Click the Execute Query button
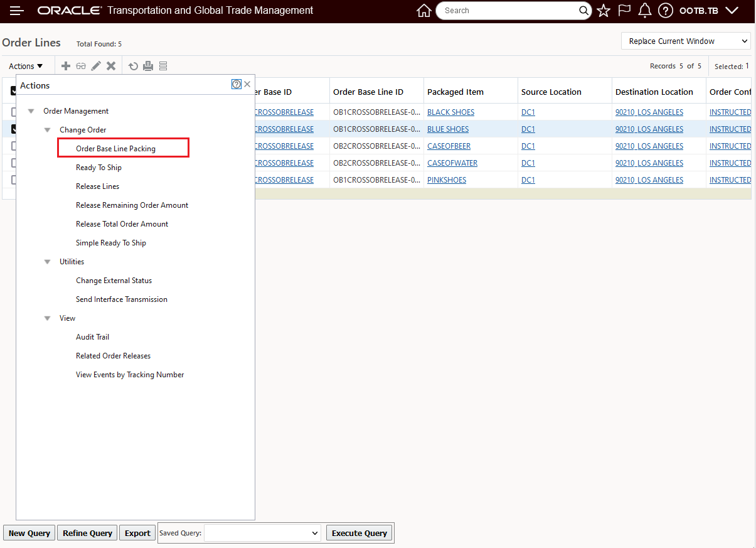Screen dimensions: 756x548 point(359,533)
